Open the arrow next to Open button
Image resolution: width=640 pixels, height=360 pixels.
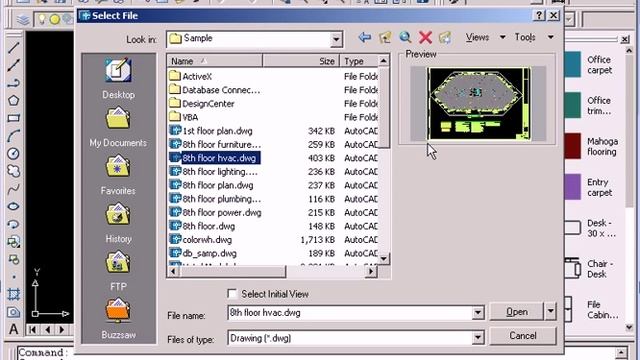click(x=550, y=311)
